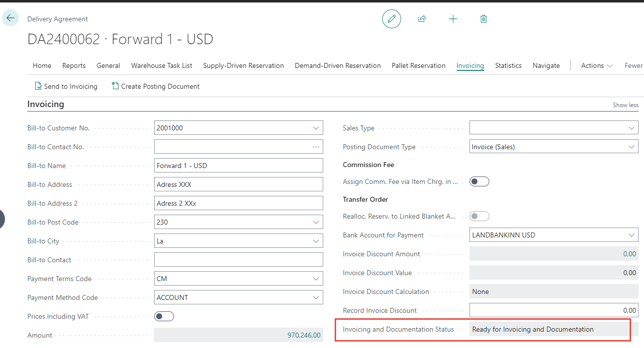Expand the Bill-to Customer No. dropdown
The image size is (644, 348).
[316, 128]
